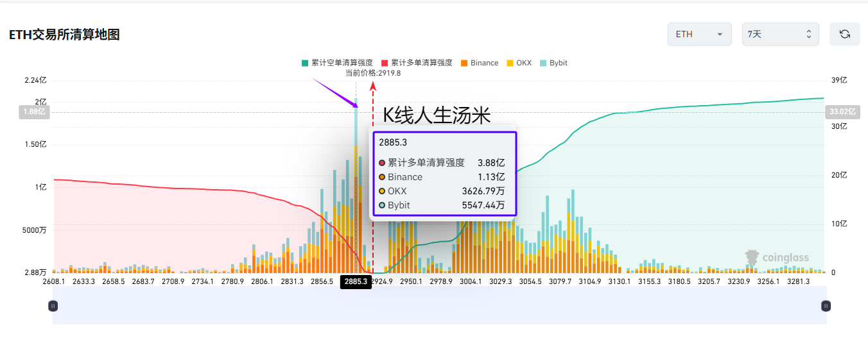Click the 2885.3 price axis marker
The image size is (868, 343).
tap(356, 282)
